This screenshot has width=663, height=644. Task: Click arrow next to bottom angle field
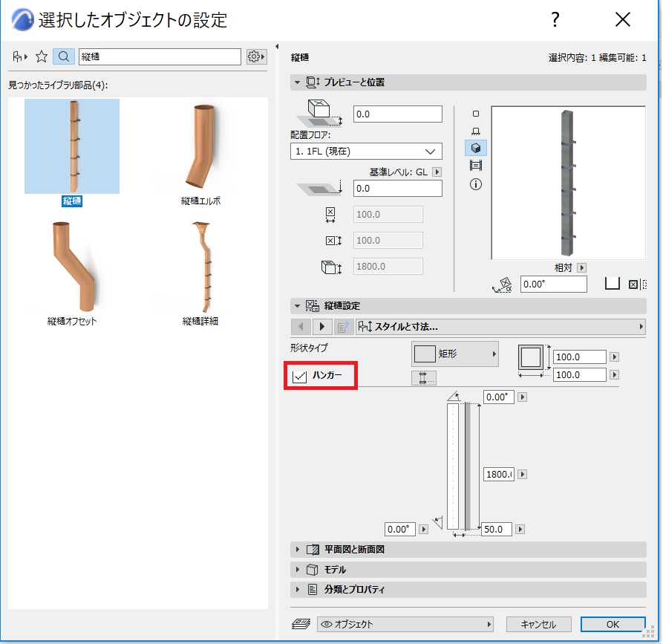click(424, 530)
